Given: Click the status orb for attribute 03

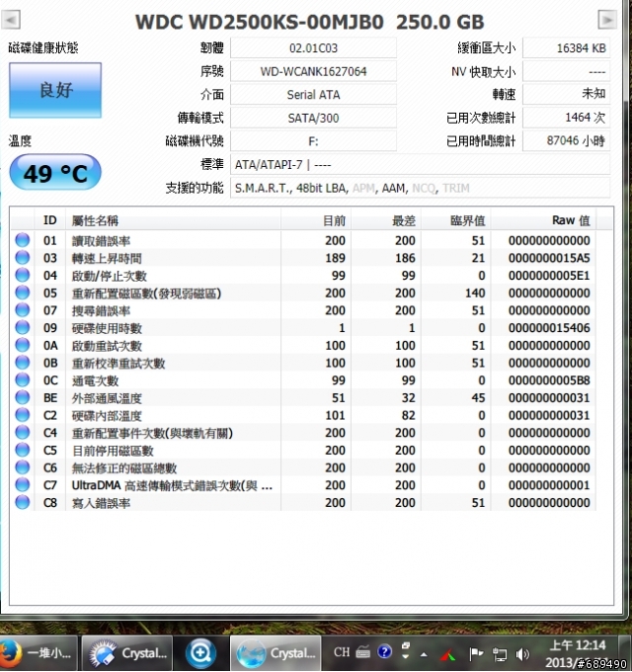Looking at the screenshot, I should pos(23,258).
